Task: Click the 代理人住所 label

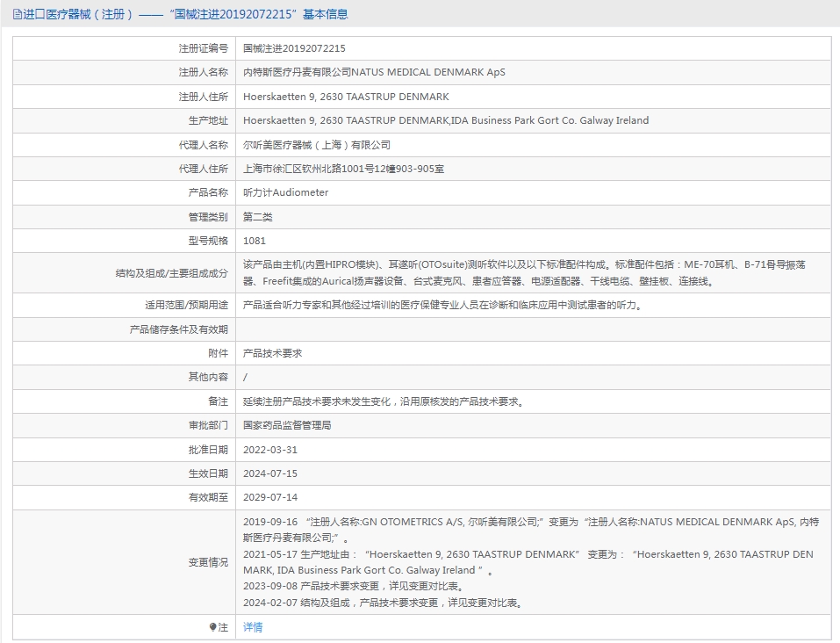Action: 204,169
